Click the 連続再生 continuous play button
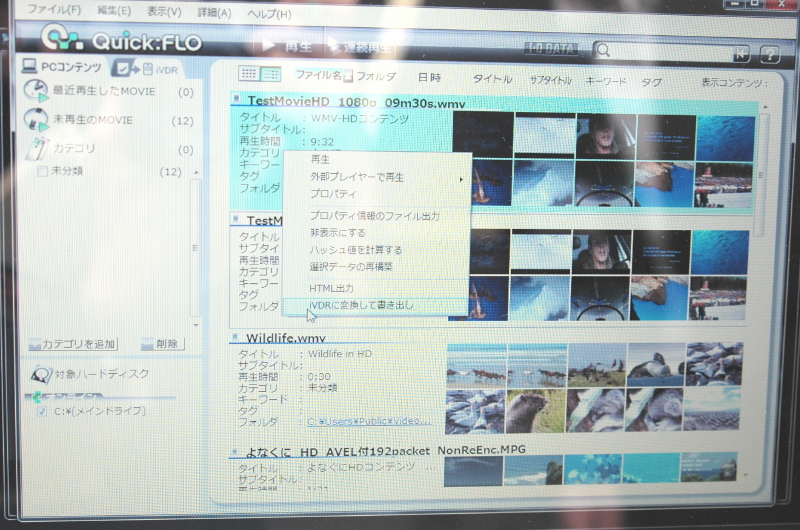Screen dimensions: 800x530 point(360,47)
